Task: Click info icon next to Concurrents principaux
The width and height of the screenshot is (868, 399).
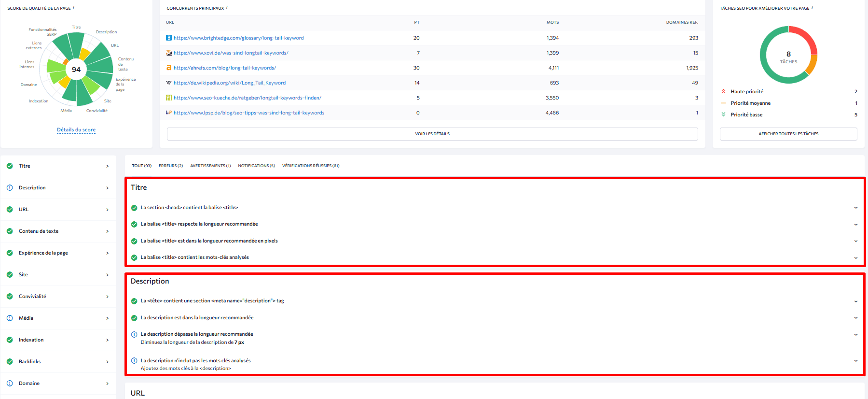Action: point(227,8)
